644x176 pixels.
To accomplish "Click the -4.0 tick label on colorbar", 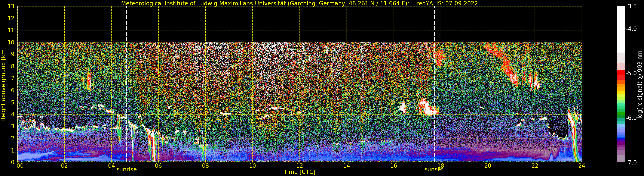I will tap(631, 29).
